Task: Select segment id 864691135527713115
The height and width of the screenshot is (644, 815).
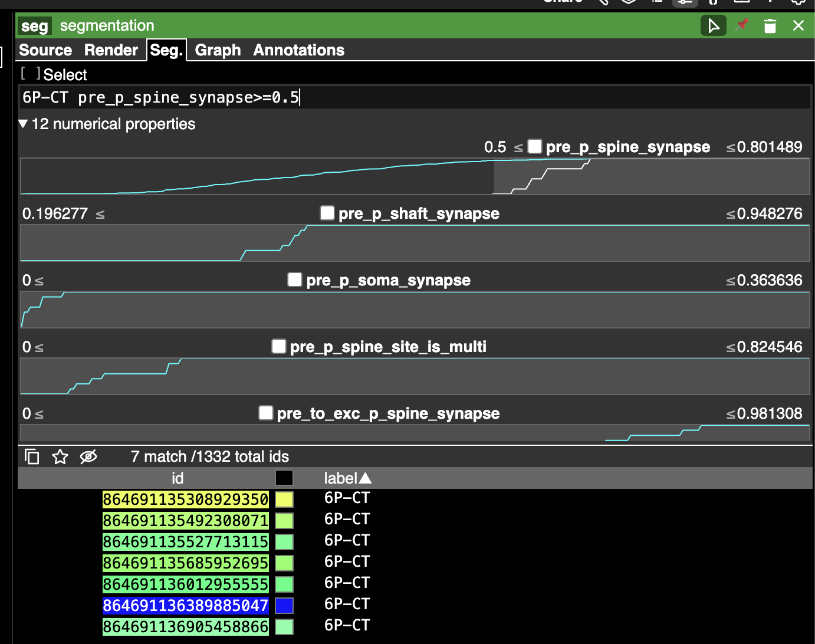Action: pyautogui.click(x=186, y=542)
